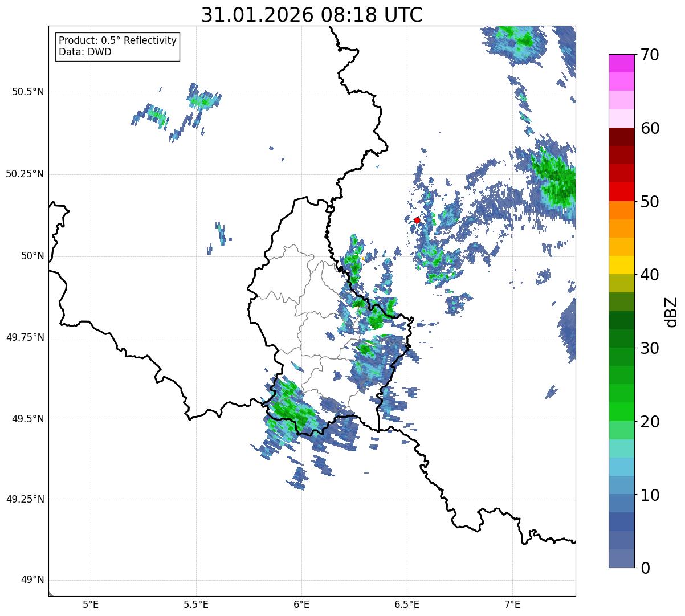This screenshot has height=616, width=685.
Task: Click the colorbar '70' tick label
Action: pyautogui.click(x=650, y=55)
